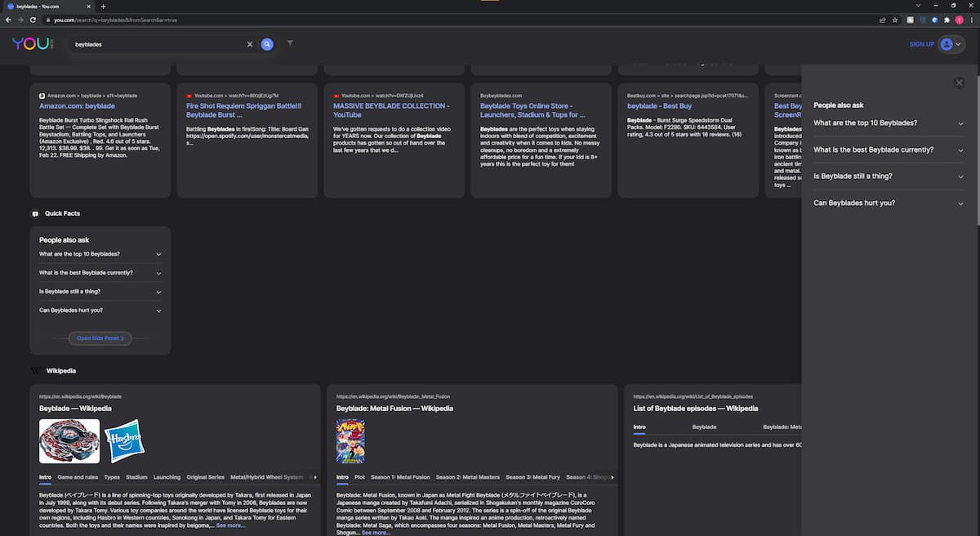Screen dimensions: 980x536
Task: Open the Chrome three-dot menu
Action: click(971, 20)
